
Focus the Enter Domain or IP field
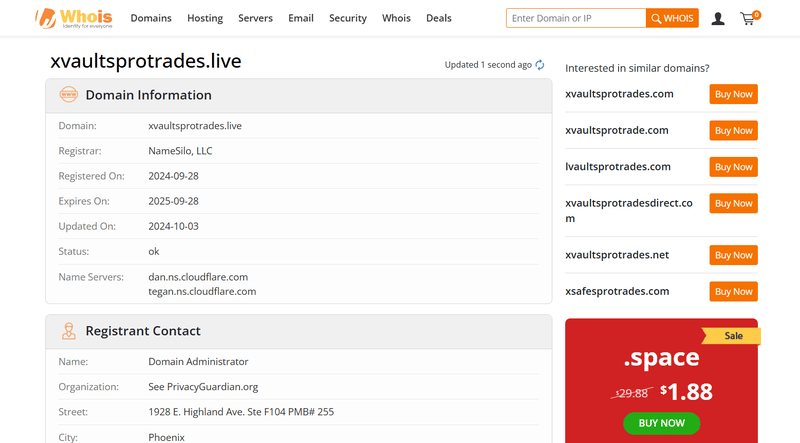[x=576, y=18]
